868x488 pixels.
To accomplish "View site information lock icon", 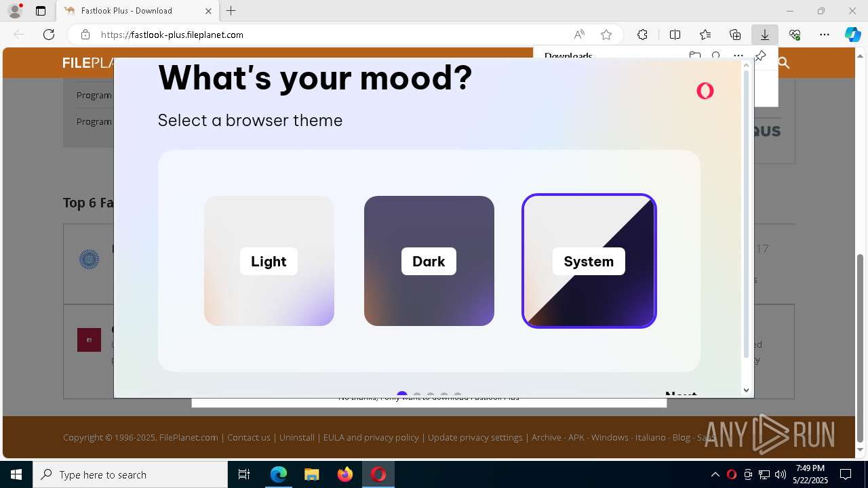I will tap(85, 35).
